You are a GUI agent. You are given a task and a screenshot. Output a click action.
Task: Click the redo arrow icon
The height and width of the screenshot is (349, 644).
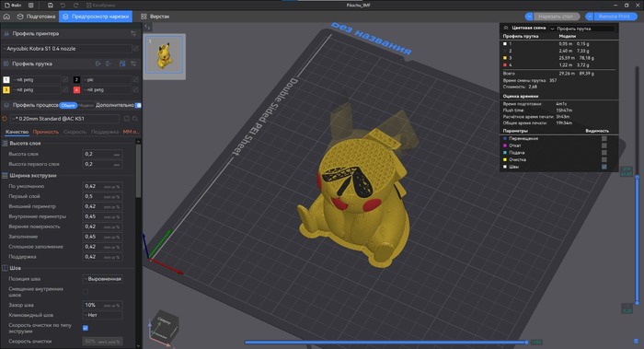75,6
